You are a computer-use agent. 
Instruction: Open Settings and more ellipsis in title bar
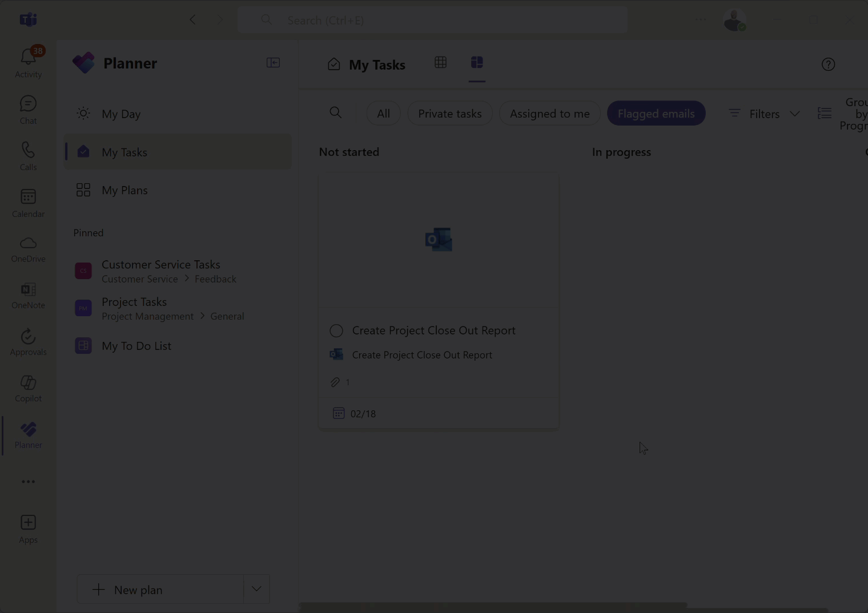point(701,20)
